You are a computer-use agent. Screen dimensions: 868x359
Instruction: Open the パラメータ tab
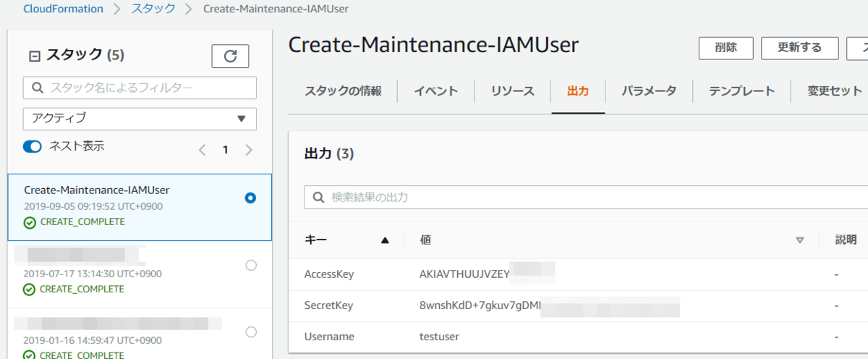650,91
